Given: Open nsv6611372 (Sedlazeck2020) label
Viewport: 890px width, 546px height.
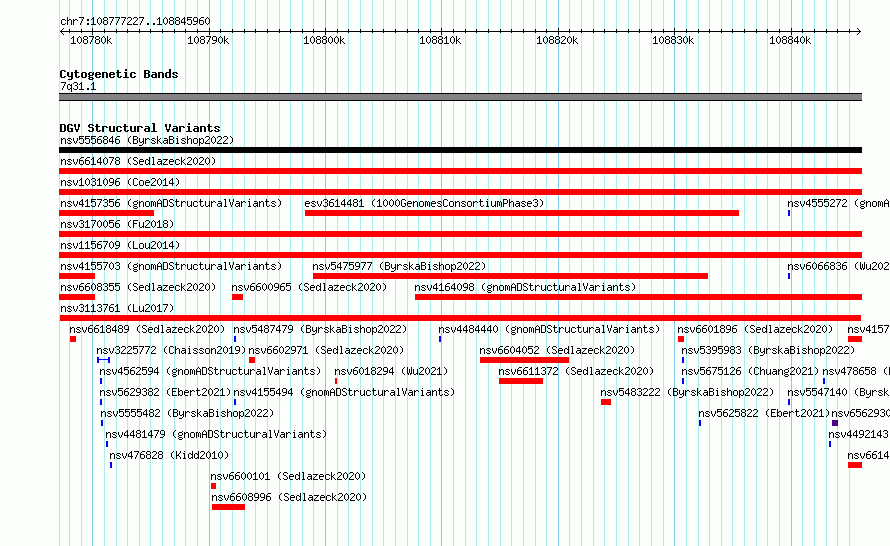Looking at the screenshot, I should [x=576, y=371].
